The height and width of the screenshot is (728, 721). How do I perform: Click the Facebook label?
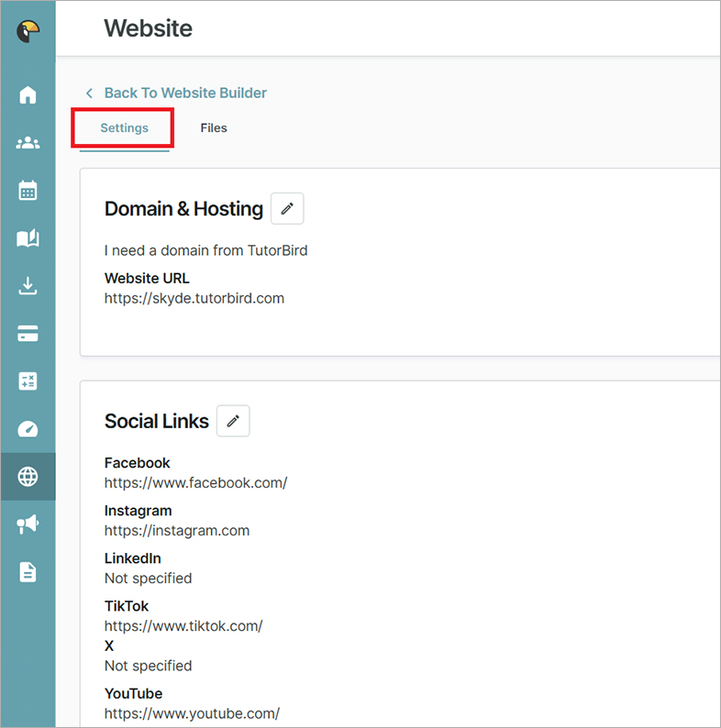(x=137, y=463)
